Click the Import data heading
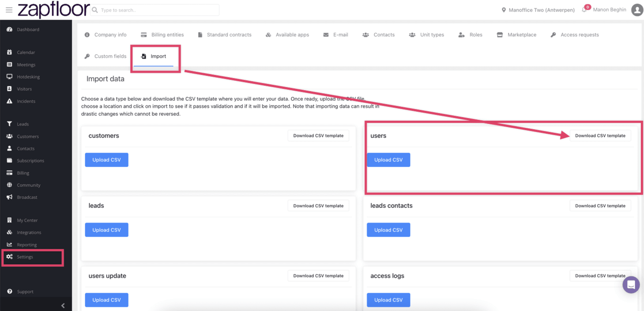 105,79
